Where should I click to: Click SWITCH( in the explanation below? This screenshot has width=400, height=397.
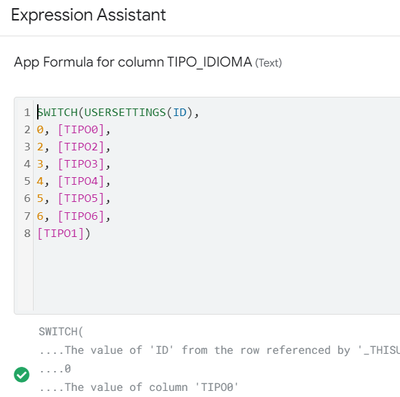[x=61, y=332]
